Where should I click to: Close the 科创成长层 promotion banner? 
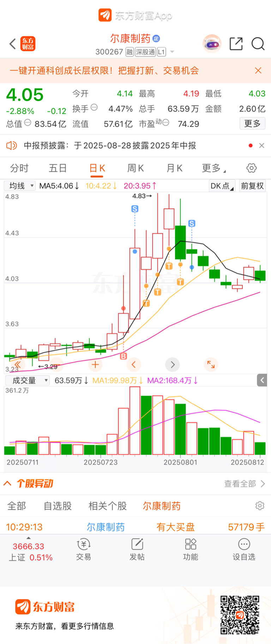(x=258, y=71)
